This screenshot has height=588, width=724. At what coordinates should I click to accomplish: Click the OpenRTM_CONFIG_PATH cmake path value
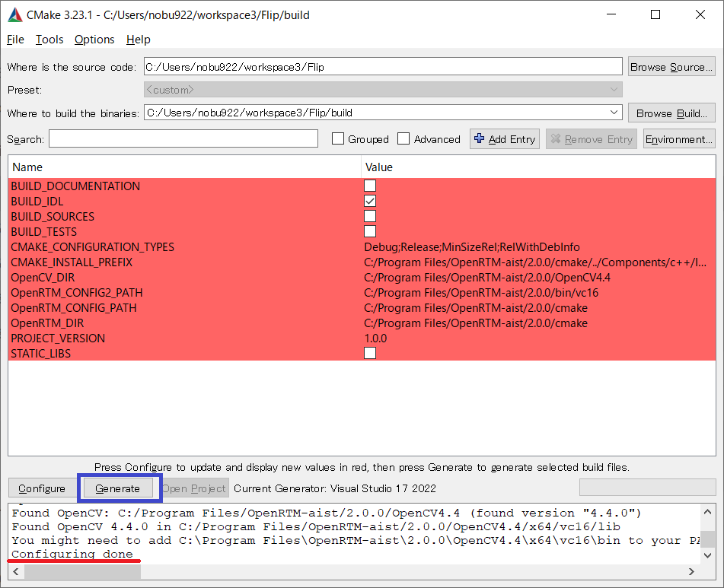click(x=476, y=307)
